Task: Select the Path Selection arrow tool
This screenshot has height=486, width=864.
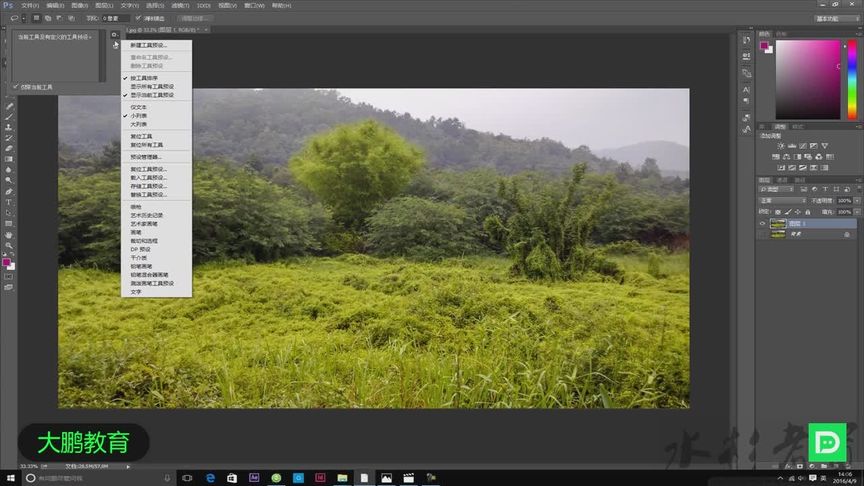Action: (x=9, y=213)
